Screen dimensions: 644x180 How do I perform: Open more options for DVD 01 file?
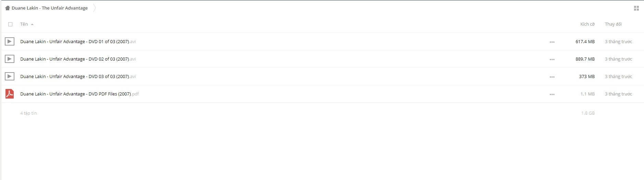coord(552,42)
